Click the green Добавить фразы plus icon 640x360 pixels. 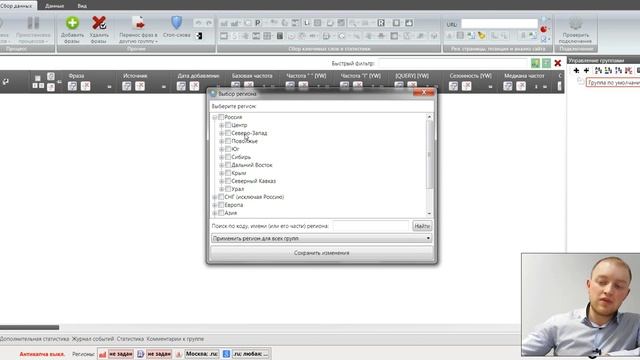[72, 22]
